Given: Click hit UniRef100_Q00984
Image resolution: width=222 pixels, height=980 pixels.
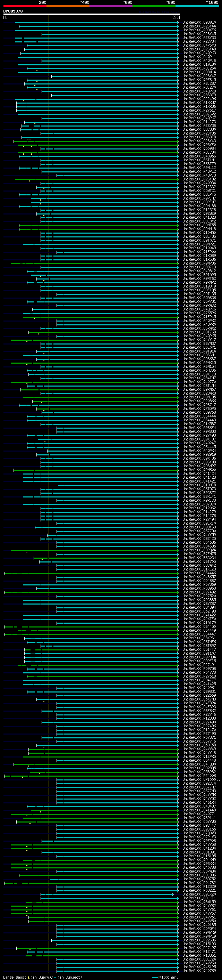Looking at the screenshot, I should [x=199, y=149].
